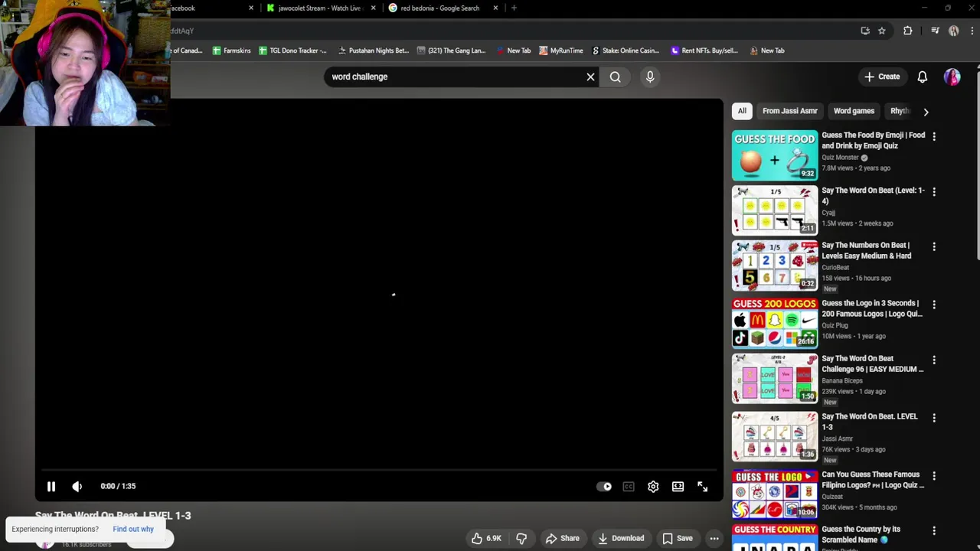Open the Stake: Online Casino bookmark
Viewport: 980px width, 551px height.
click(626, 51)
